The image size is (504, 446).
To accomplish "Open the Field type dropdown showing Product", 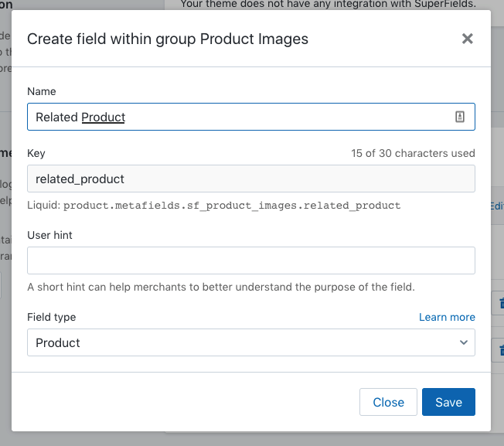I will click(x=251, y=342).
